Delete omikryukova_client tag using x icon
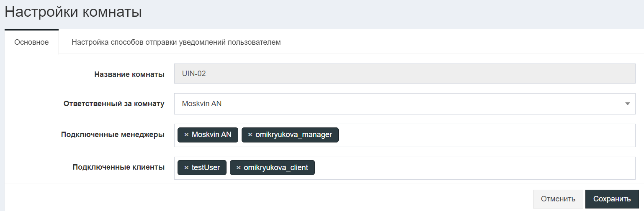Image resolution: width=644 pixels, height=211 pixels. (239, 168)
